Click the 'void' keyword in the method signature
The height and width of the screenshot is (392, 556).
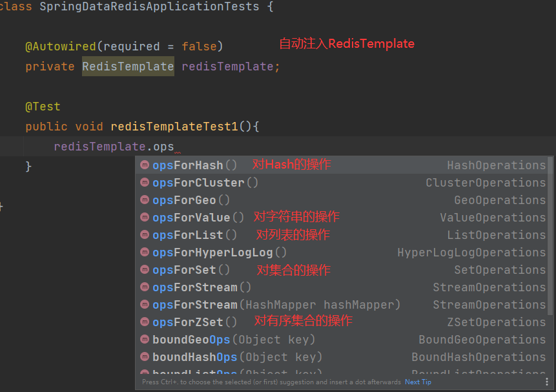click(89, 127)
